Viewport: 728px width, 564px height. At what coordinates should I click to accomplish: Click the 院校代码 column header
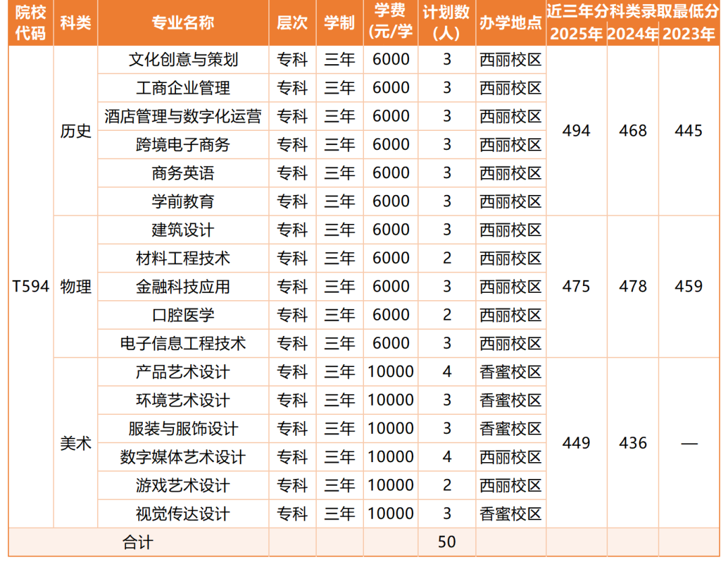[x=30, y=22]
